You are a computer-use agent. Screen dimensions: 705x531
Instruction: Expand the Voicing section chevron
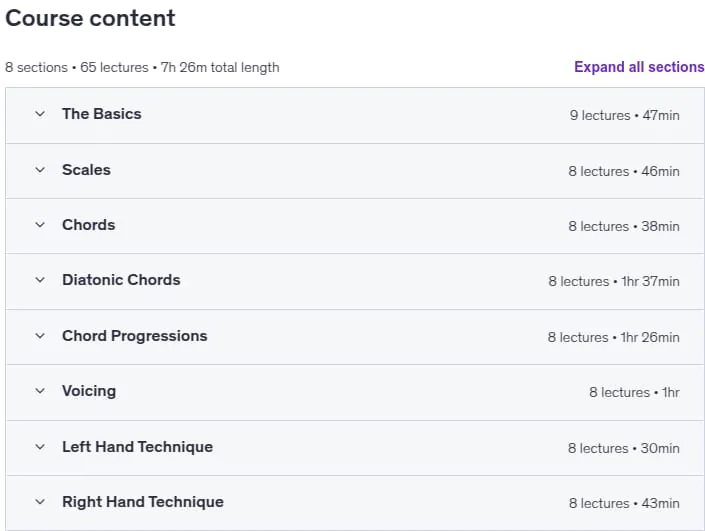tap(40, 391)
